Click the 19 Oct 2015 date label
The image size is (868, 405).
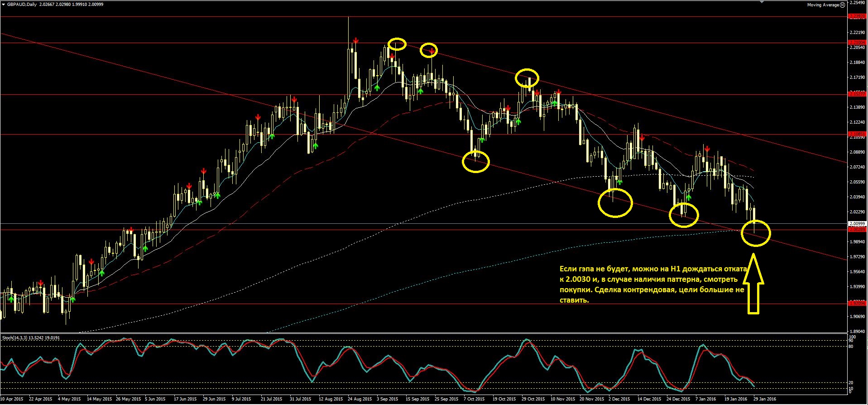[504, 399]
